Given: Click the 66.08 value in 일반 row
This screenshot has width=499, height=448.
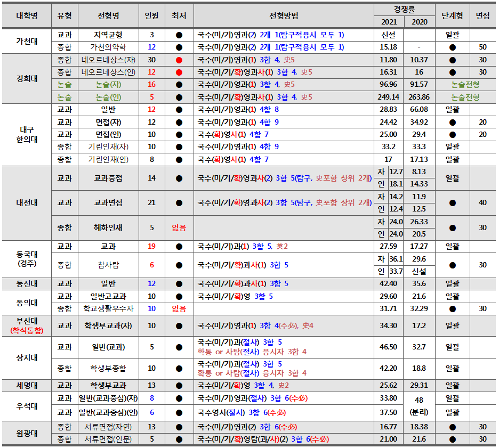Looking at the screenshot, I should (419, 110).
